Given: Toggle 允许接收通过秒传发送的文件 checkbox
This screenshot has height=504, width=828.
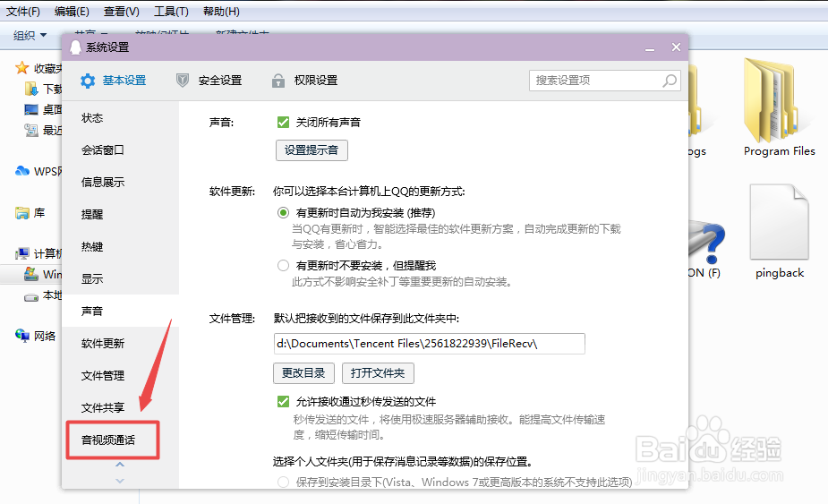Looking at the screenshot, I should 283,402.
